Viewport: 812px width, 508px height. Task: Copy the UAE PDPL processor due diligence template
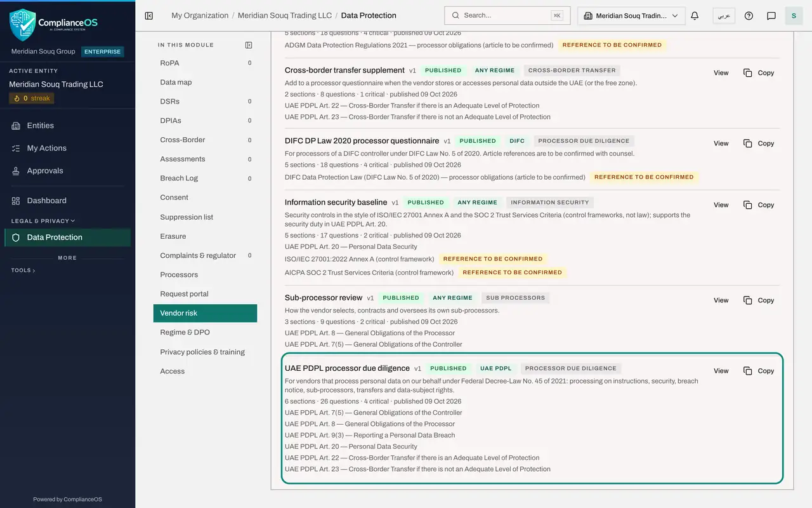[x=759, y=371]
